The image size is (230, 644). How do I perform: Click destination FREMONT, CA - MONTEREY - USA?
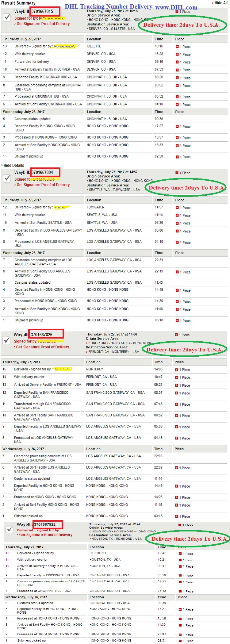tap(113, 352)
